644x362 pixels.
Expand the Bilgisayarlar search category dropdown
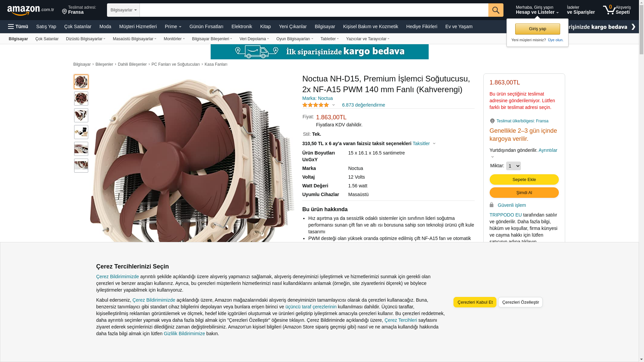pos(123,10)
